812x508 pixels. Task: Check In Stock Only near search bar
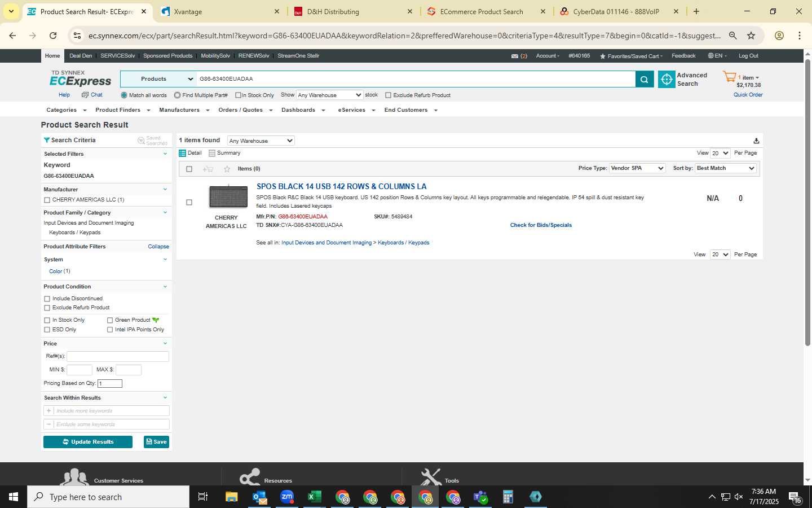tap(238, 95)
